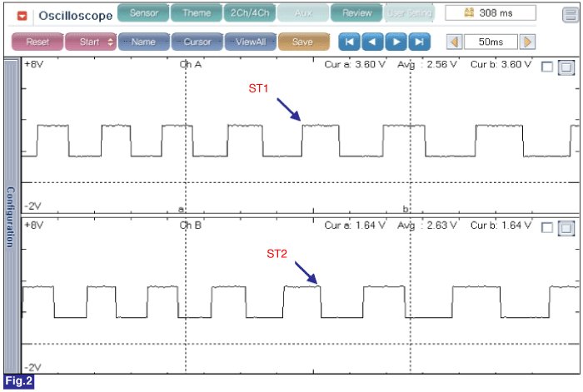583x392 pixels.
Task: Tick the Channel B checkbox
Action: pos(547,228)
